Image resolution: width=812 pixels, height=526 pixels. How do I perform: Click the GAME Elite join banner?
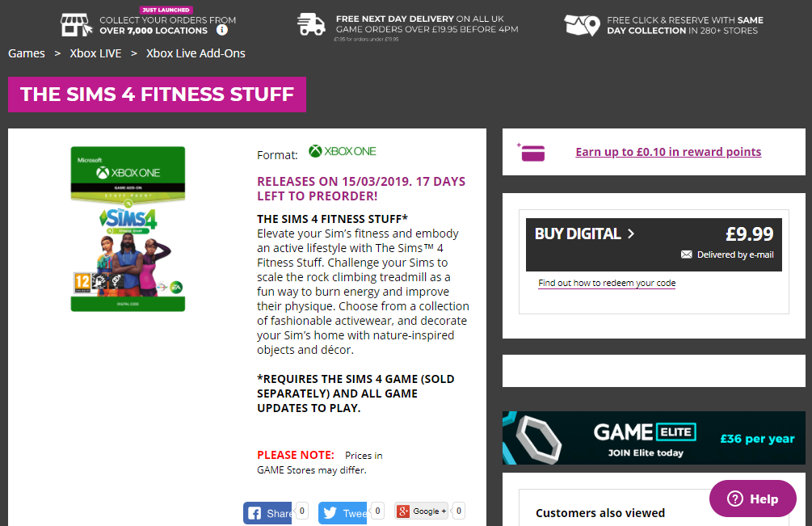tap(654, 438)
